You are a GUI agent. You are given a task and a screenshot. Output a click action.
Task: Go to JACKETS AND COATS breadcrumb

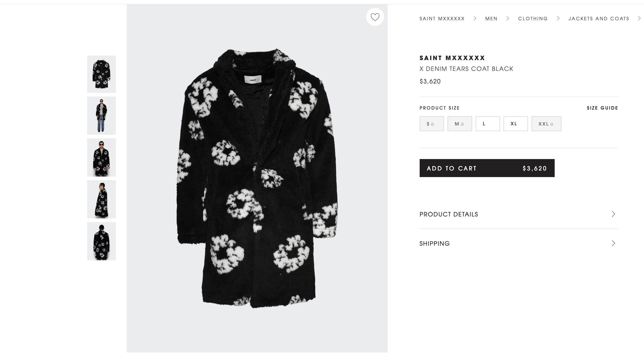(x=599, y=18)
